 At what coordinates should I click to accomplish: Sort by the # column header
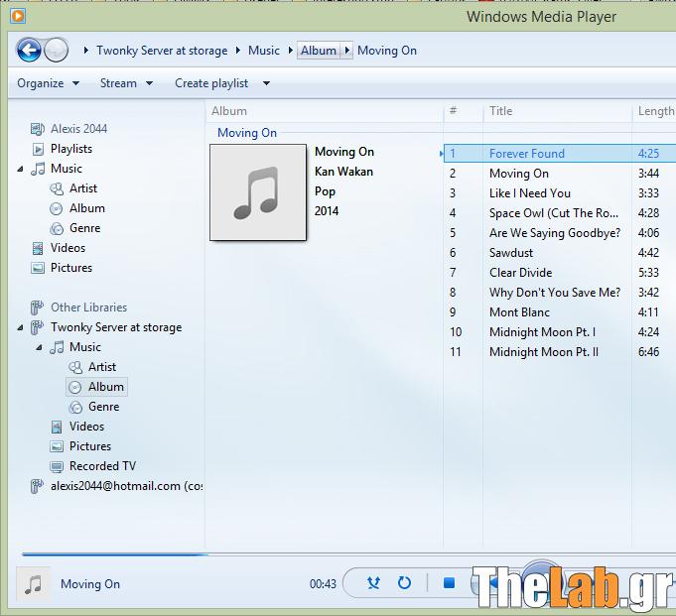(x=463, y=111)
